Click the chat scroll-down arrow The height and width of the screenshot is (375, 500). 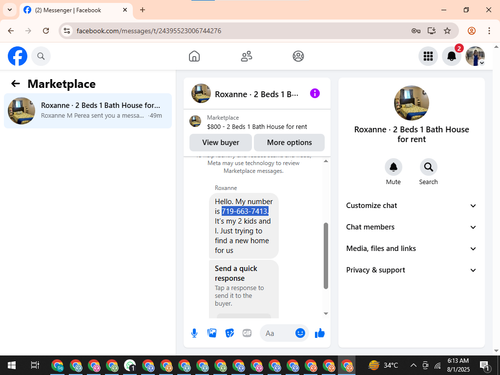[326, 313]
